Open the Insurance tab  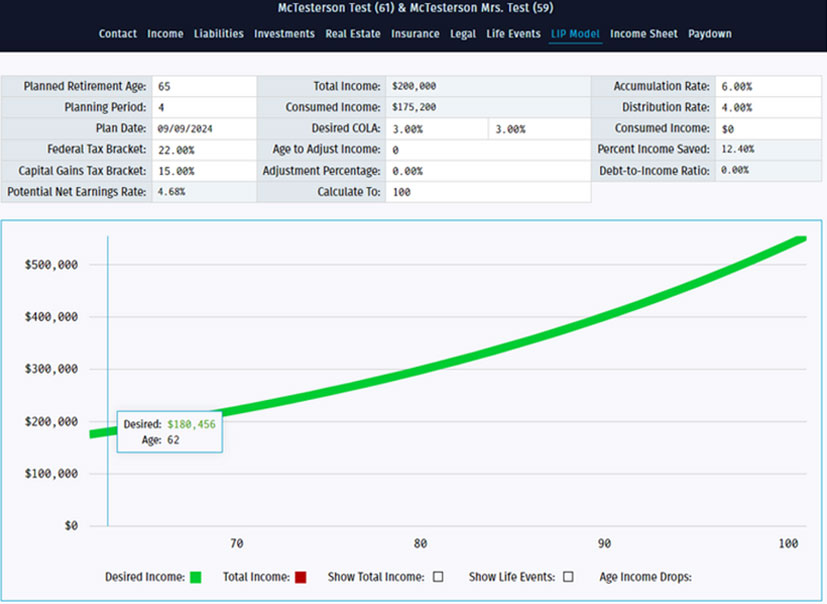[415, 34]
